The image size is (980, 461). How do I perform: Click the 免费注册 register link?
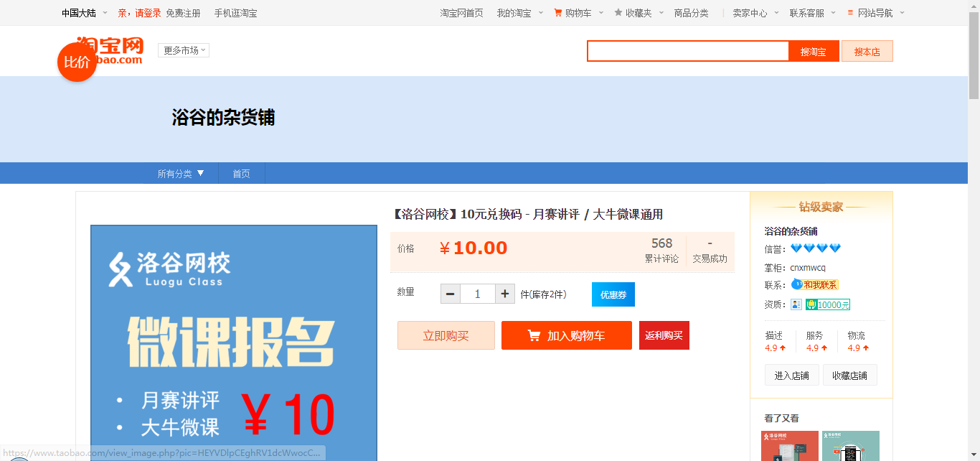[x=183, y=13]
